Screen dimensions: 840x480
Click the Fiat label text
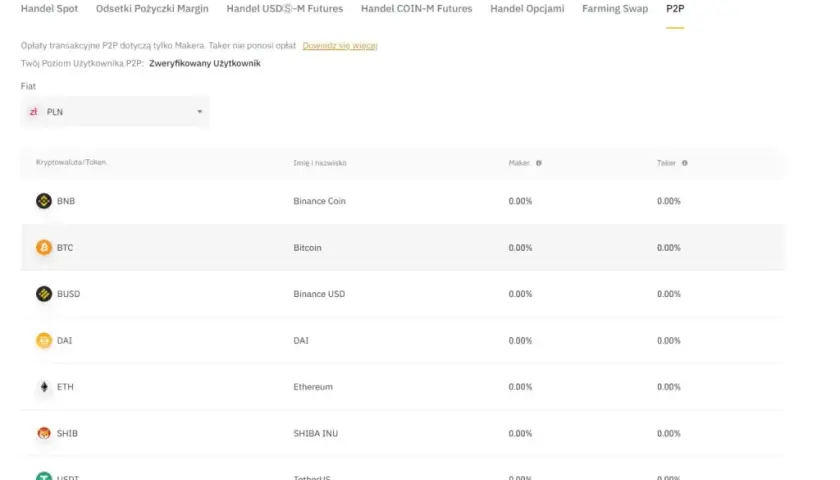pos(28,86)
